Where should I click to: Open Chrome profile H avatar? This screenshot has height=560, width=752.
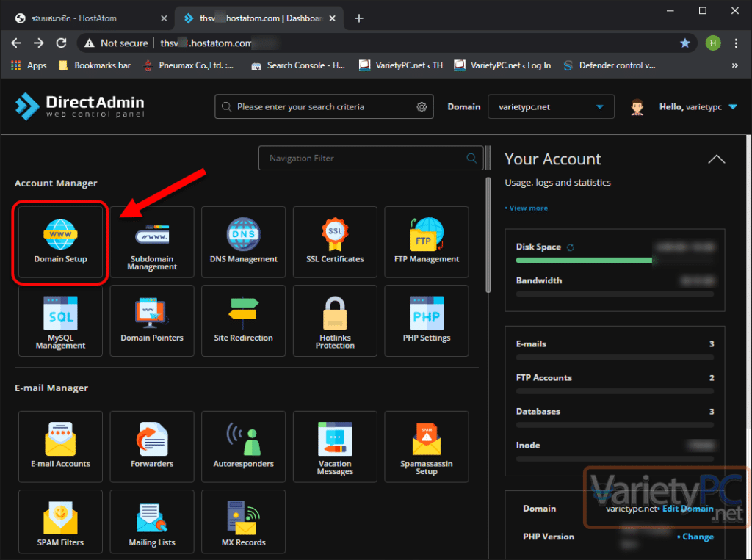pyautogui.click(x=713, y=43)
